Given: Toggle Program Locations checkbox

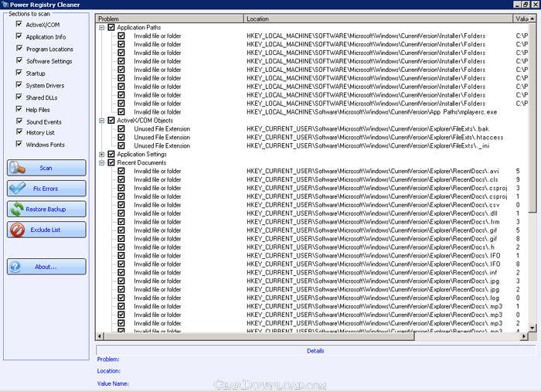Looking at the screenshot, I should click(x=19, y=48).
